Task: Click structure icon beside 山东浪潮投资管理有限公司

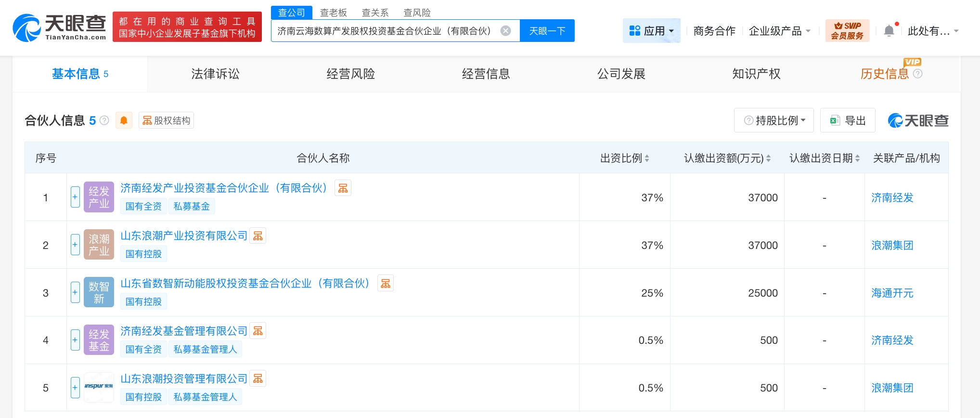Action: (258, 379)
